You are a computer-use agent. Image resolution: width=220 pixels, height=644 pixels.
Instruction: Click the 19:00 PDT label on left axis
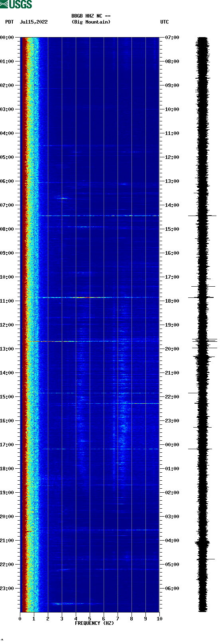[7, 493]
